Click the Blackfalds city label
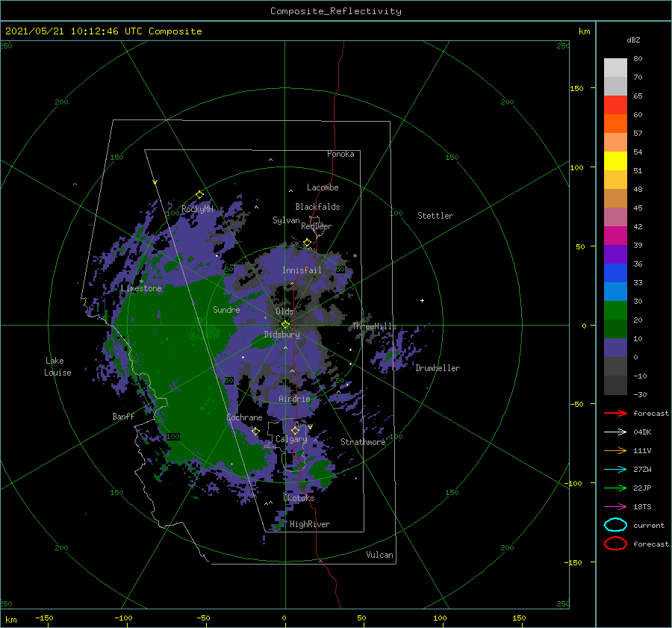The image size is (672, 628). pos(317,207)
